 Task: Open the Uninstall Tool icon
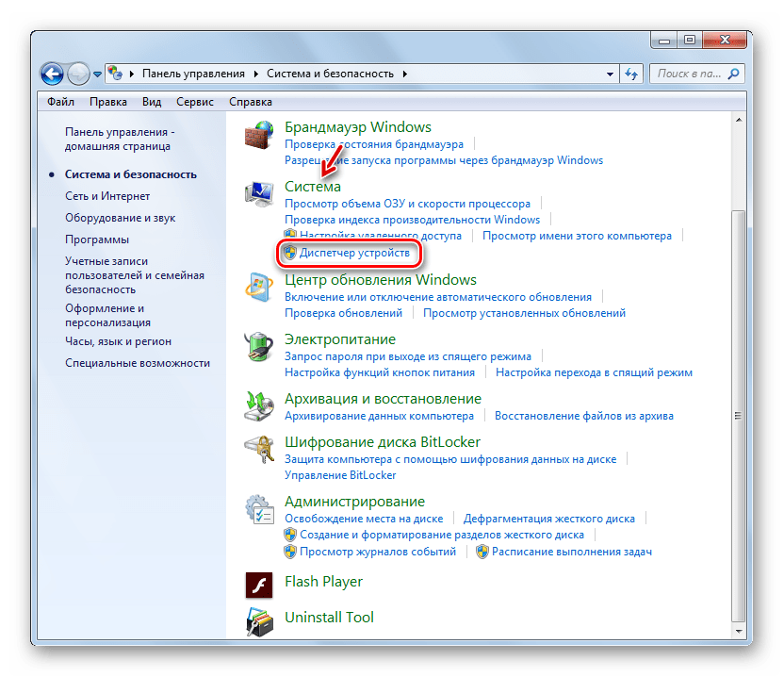pyautogui.click(x=259, y=622)
